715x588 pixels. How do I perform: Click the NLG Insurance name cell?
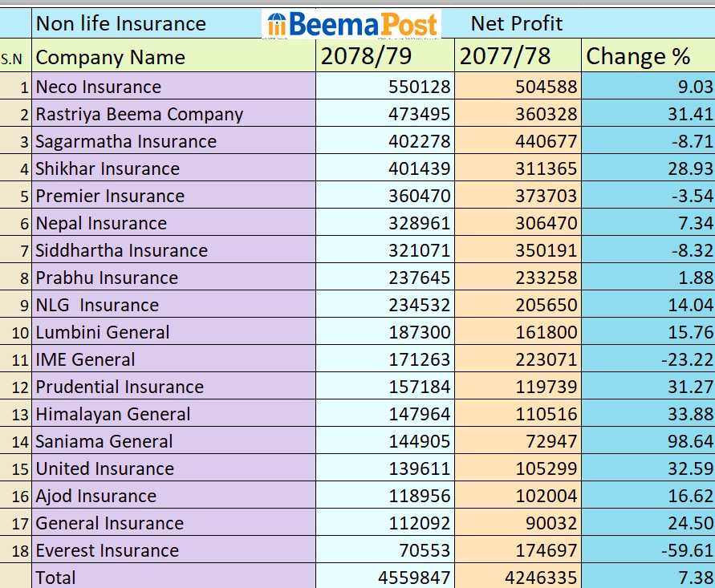tap(97, 305)
